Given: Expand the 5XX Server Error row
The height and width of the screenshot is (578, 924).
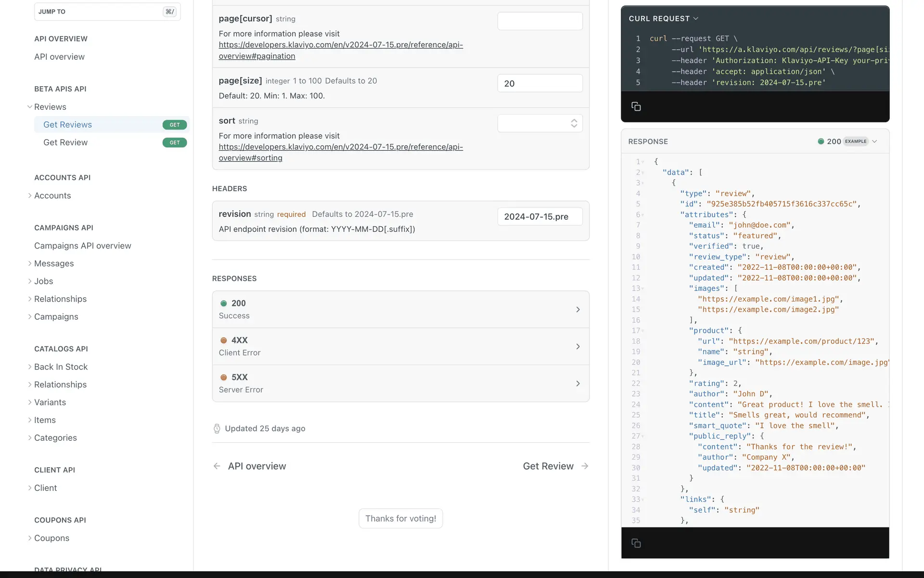Looking at the screenshot, I should point(400,383).
